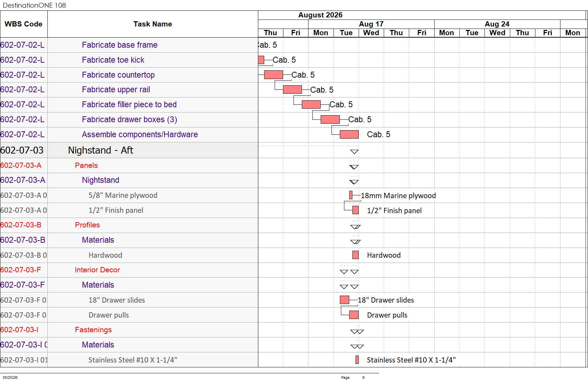Select the red 'Interior Decor' group name

[97, 270]
